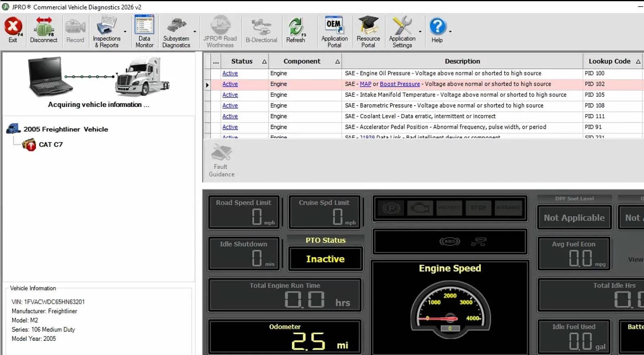Open the MAP link in fault description
644x355 pixels.
pyautogui.click(x=365, y=84)
